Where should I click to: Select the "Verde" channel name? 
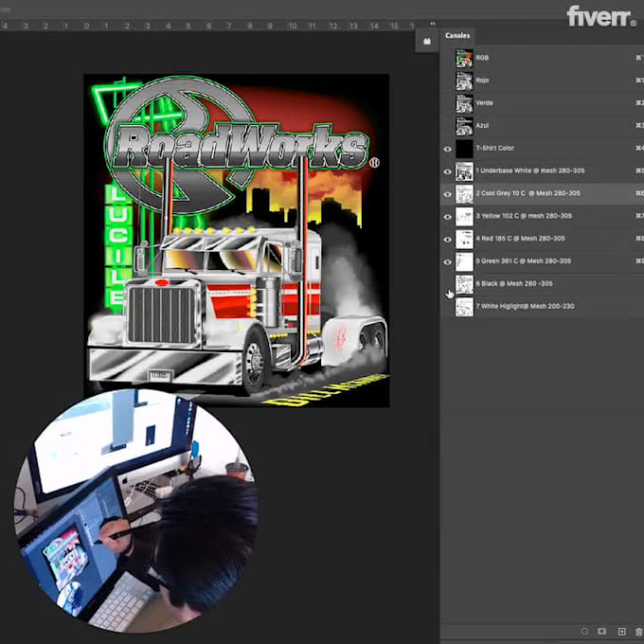point(484,102)
